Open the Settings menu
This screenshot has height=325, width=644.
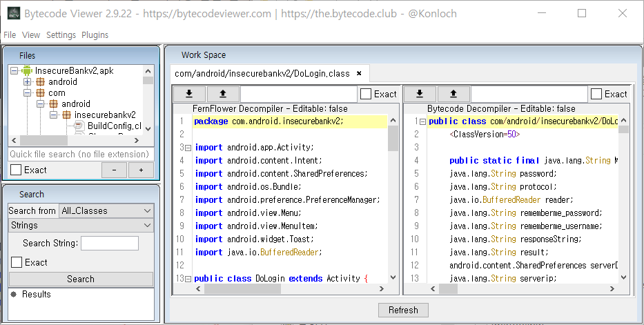pos(61,35)
